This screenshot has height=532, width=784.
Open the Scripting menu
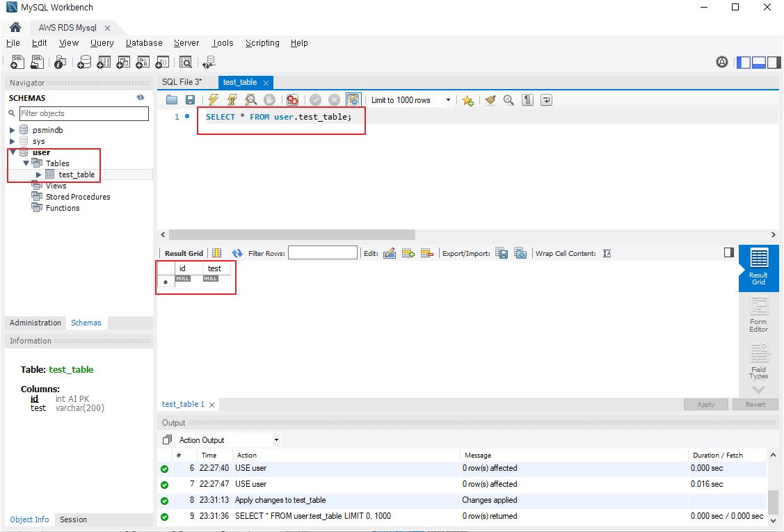262,43
